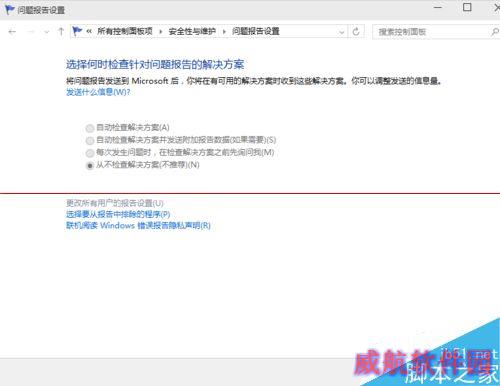Screen dimensions: 500x386
Task: Open 联机阅读 Windows 错误报告隐私声明(R) link
Action: point(138,225)
